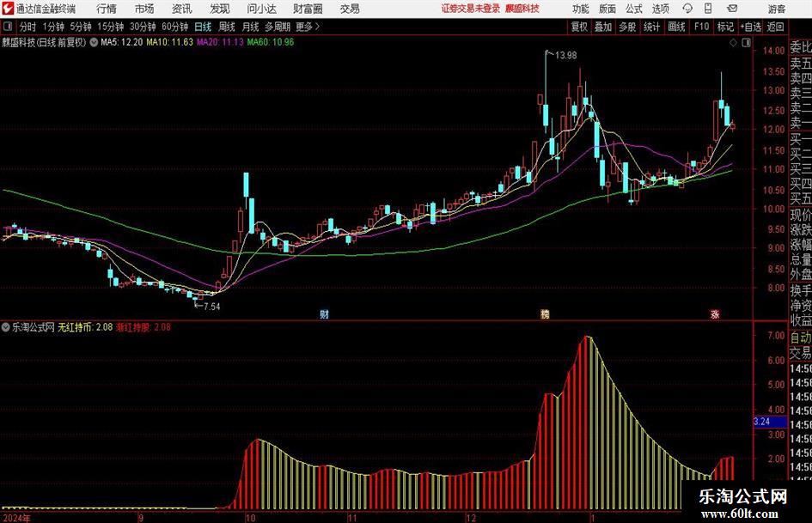Click the 标记 mark button

click(x=725, y=27)
